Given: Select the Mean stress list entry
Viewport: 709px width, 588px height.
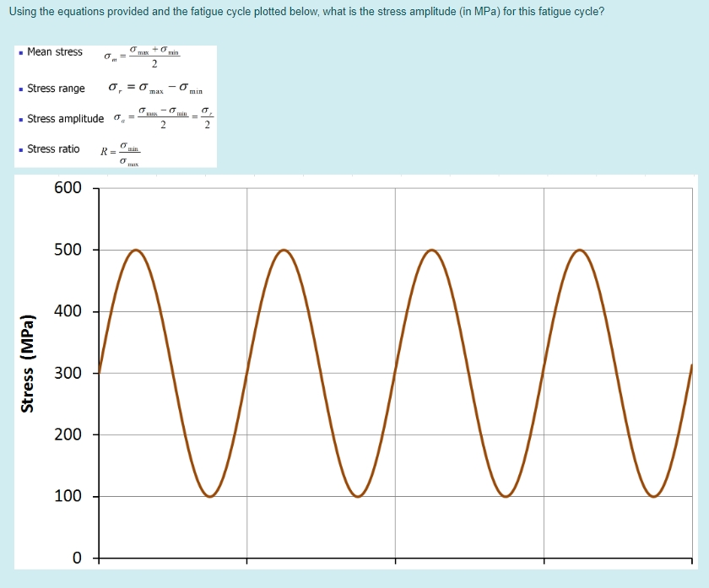Looking at the screenshot, I should (x=54, y=51).
